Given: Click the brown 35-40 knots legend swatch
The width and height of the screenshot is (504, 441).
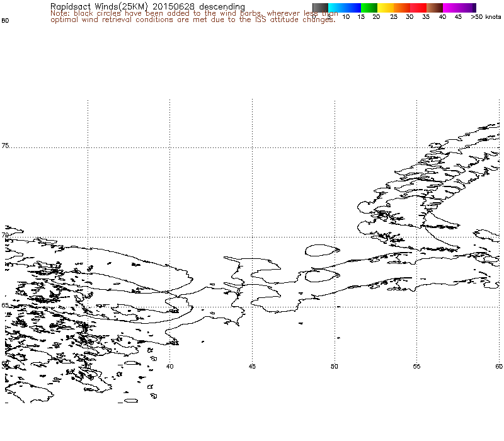Looking at the screenshot, I should point(435,8).
